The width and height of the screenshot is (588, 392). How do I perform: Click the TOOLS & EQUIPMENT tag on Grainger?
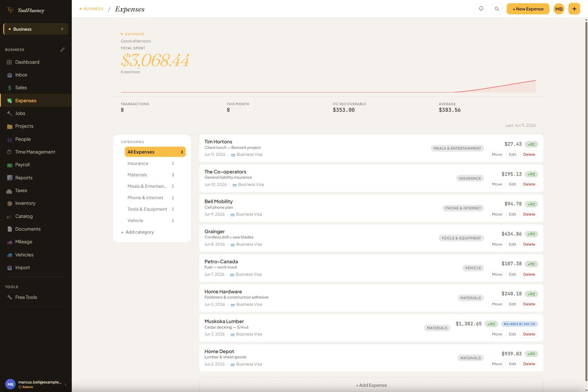(x=461, y=238)
